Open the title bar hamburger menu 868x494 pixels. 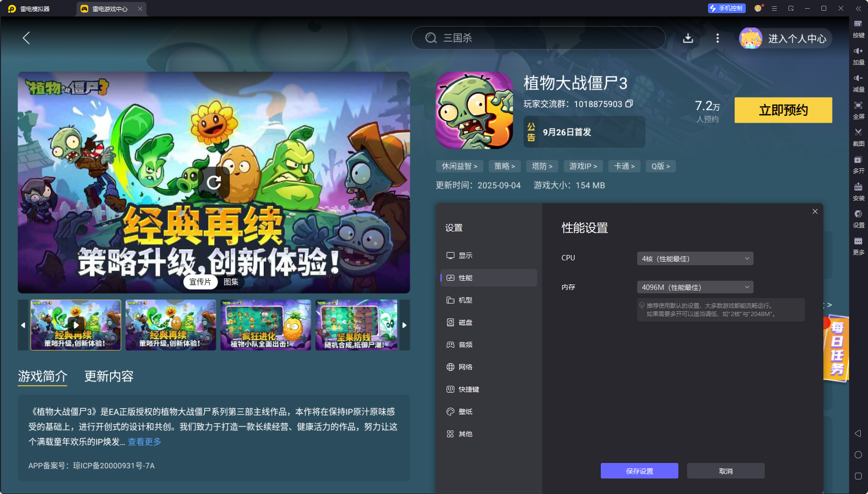[x=774, y=8]
